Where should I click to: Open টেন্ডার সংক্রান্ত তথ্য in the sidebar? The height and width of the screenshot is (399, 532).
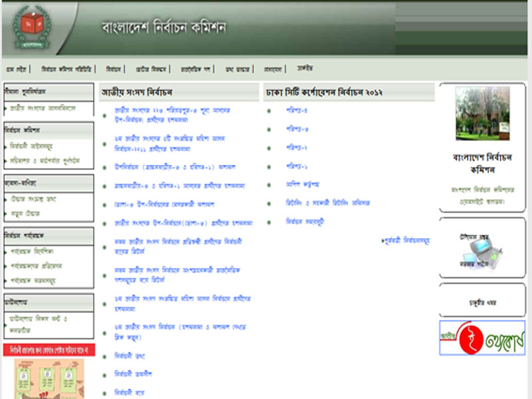[33, 199]
